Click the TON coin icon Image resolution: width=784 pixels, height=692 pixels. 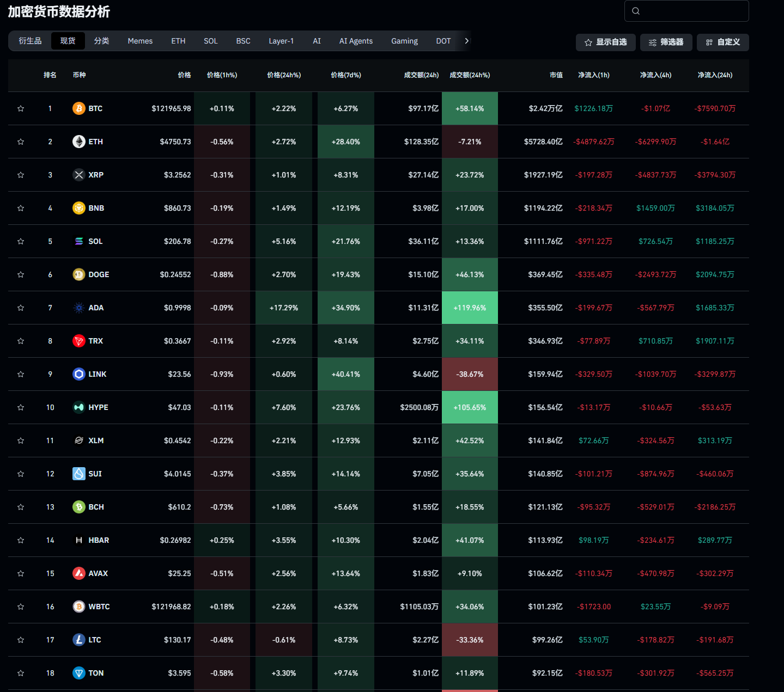coord(79,673)
